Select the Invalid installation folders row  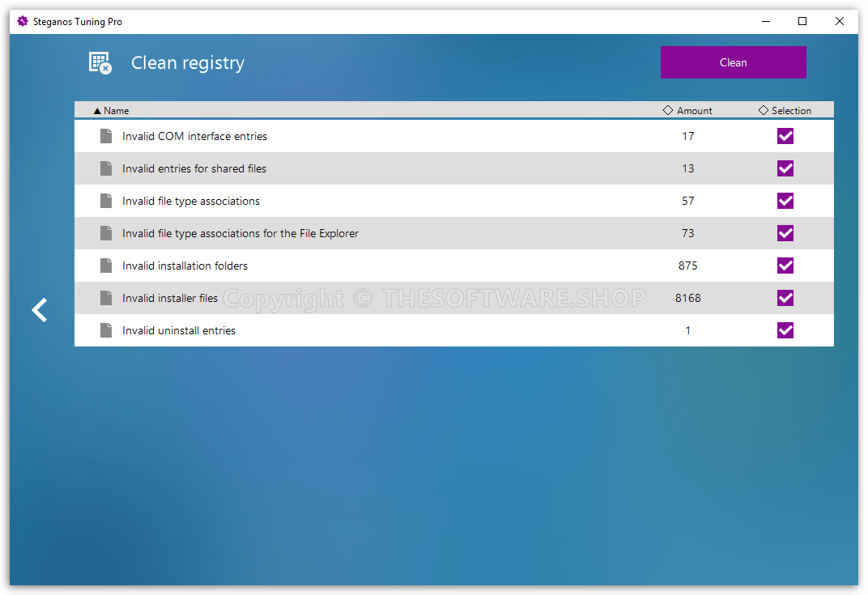click(x=185, y=266)
